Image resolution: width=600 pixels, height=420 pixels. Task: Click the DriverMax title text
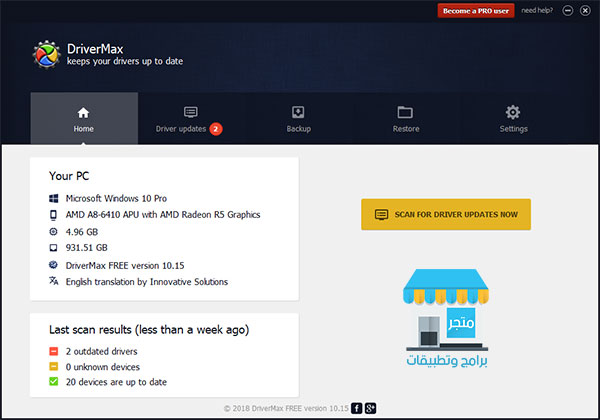[95, 49]
